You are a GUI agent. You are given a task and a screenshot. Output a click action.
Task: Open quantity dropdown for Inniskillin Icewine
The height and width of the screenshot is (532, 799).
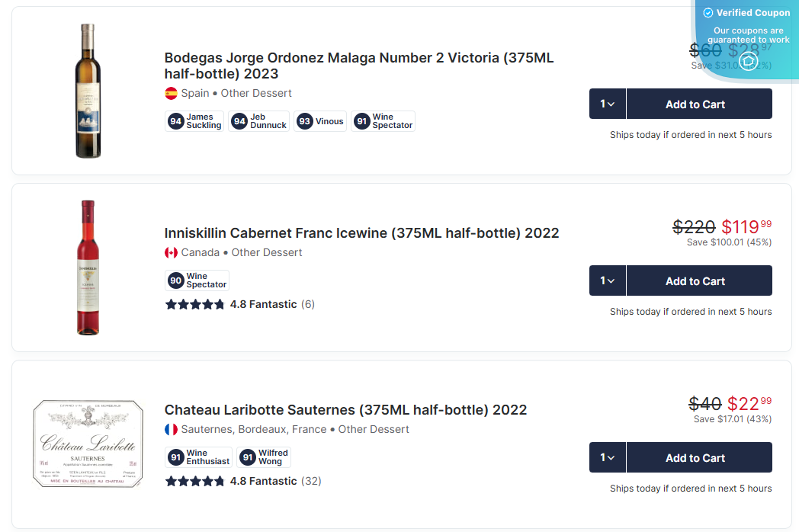click(608, 280)
